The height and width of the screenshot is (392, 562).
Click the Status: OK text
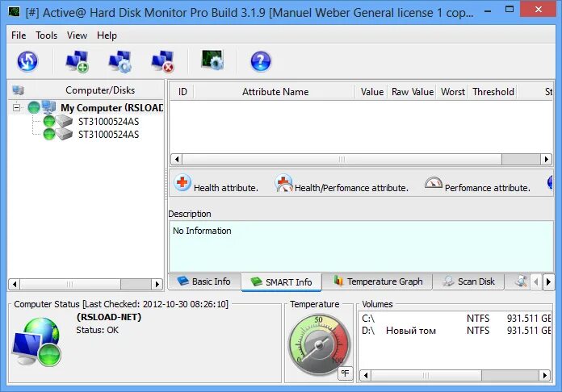point(97,330)
